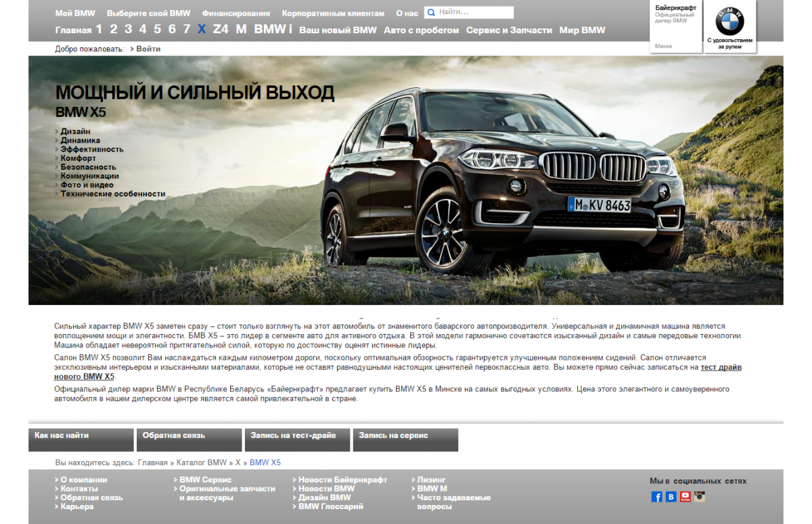Open footer link 'BMW Глоссарий'

[330, 506]
